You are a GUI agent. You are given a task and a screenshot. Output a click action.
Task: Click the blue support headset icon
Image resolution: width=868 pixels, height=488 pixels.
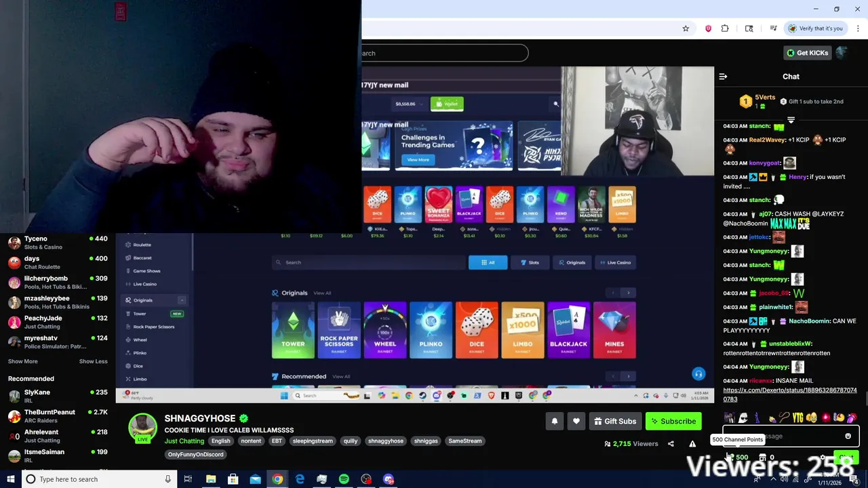click(698, 374)
